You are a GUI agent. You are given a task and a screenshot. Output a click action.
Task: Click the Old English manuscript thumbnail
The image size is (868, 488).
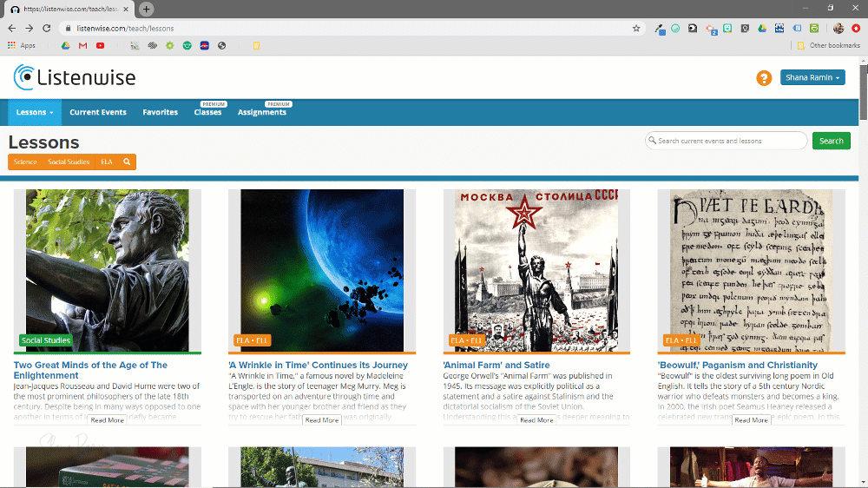(751, 270)
